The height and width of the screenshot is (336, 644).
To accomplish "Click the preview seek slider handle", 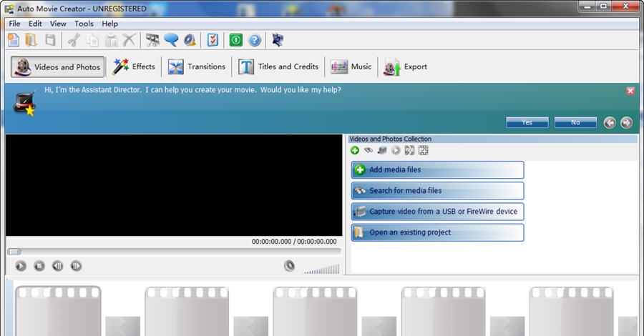I will [x=14, y=252].
